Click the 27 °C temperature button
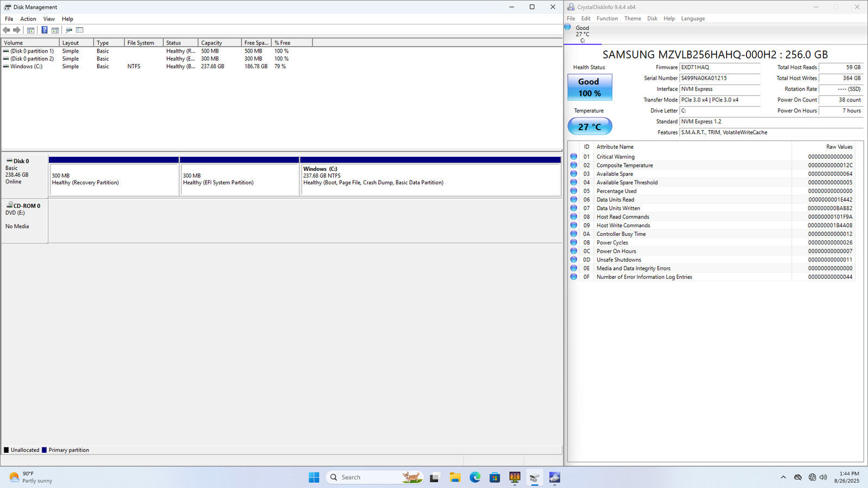 click(x=589, y=127)
